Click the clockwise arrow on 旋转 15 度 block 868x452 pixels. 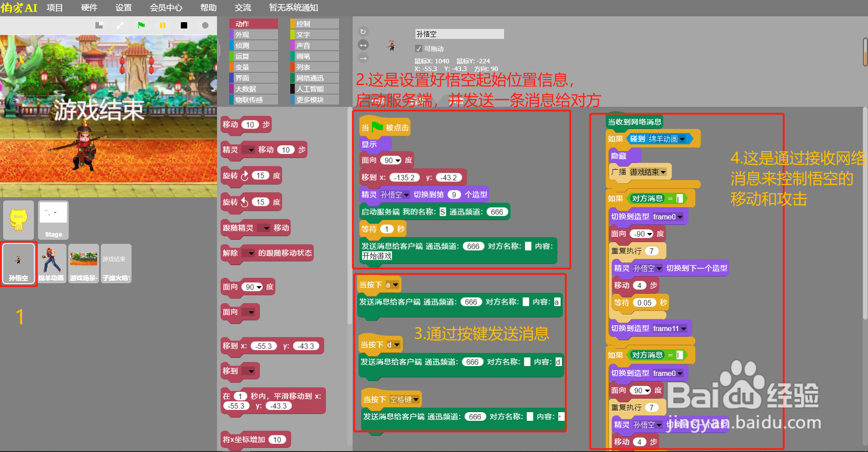click(245, 176)
